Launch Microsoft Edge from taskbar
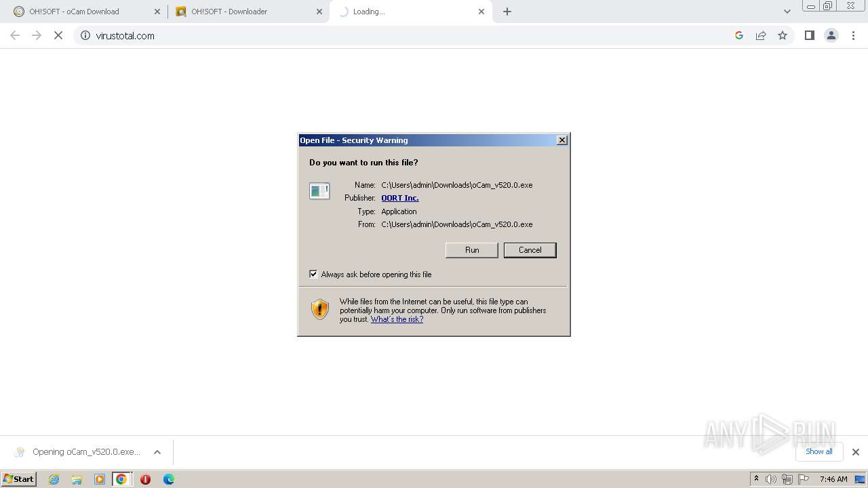 (169, 479)
